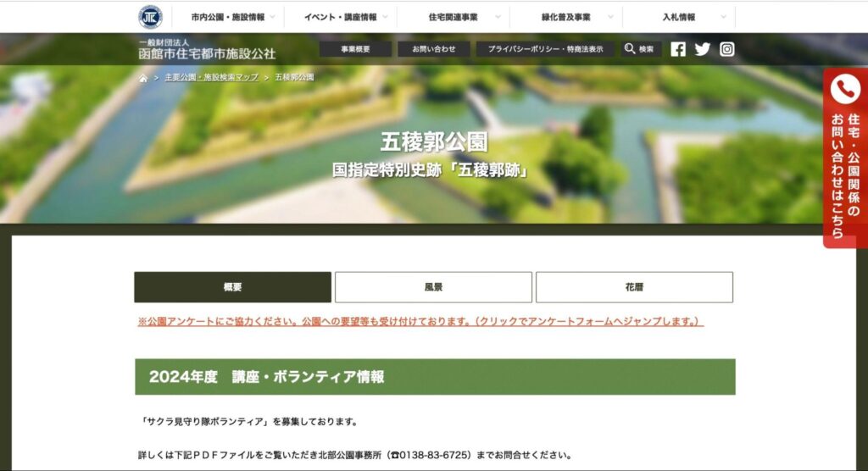Viewport: 868px width, 471px height.
Task: Click the home icon in breadcrumb
Action: (142, 78)
